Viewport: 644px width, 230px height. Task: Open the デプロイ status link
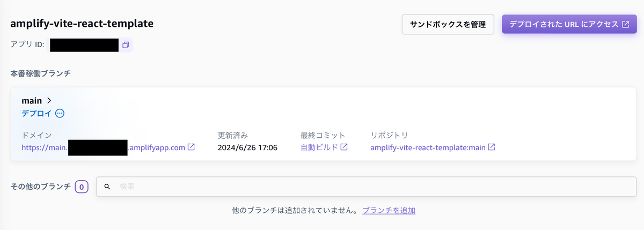pyautogui.click(x=36, y=113)
